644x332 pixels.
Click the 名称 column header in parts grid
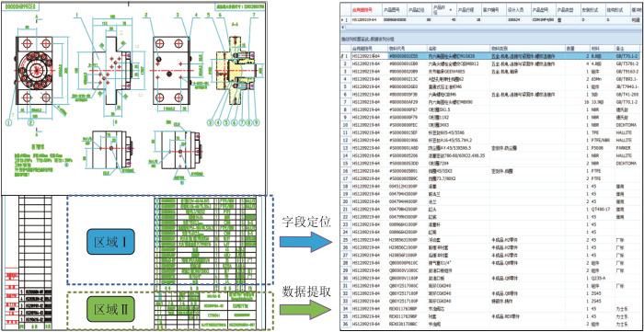pyautogui.click(x=458, y=48)
